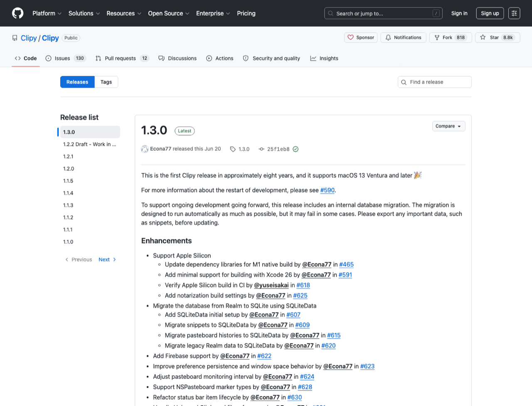Open the Discussions tab
Screen dimensions: 532x406
click(x=177, y=58)
